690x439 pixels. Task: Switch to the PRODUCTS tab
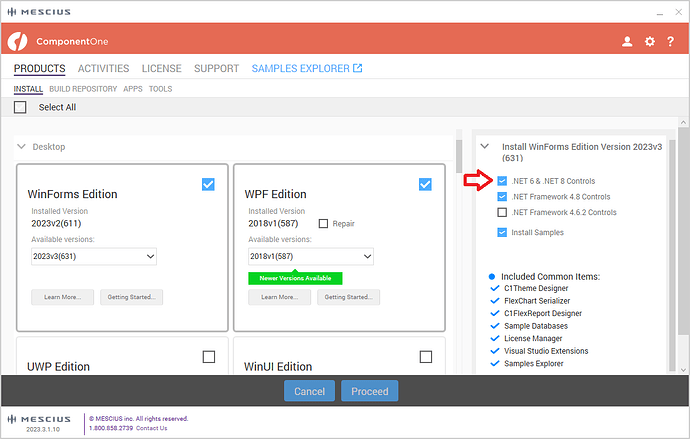coord(40,69)
